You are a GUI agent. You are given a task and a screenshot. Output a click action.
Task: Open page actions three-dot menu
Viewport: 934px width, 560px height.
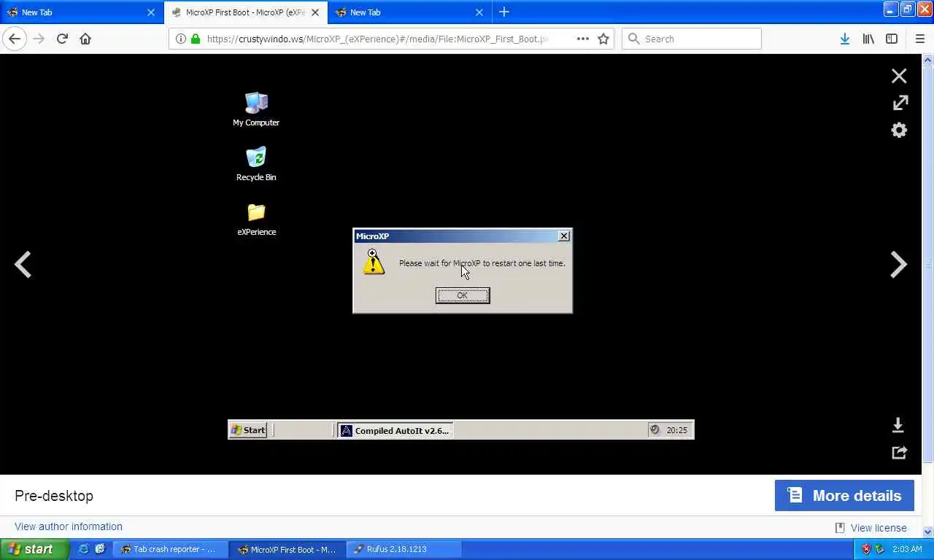pyautogui.click(x=582, y=39)
